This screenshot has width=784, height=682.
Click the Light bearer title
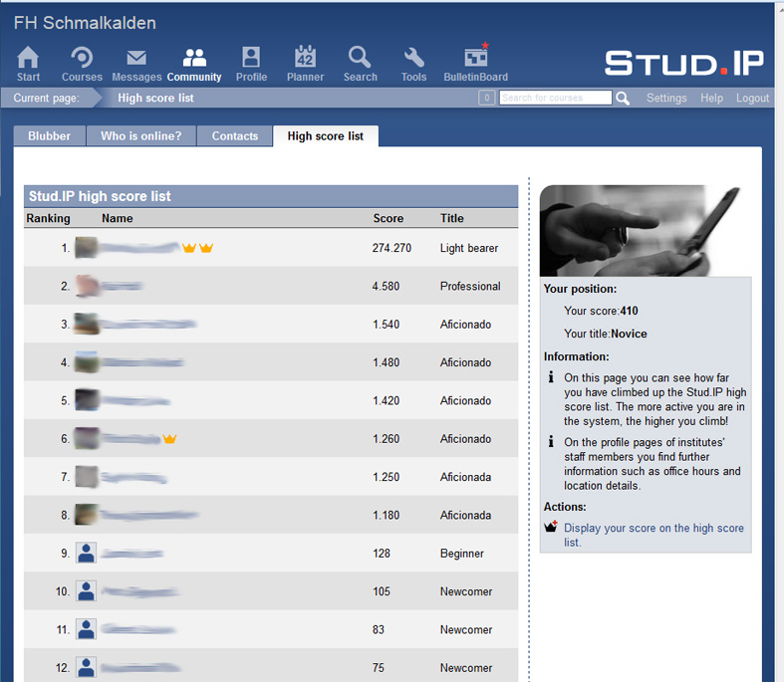click(x=469, y=248)
